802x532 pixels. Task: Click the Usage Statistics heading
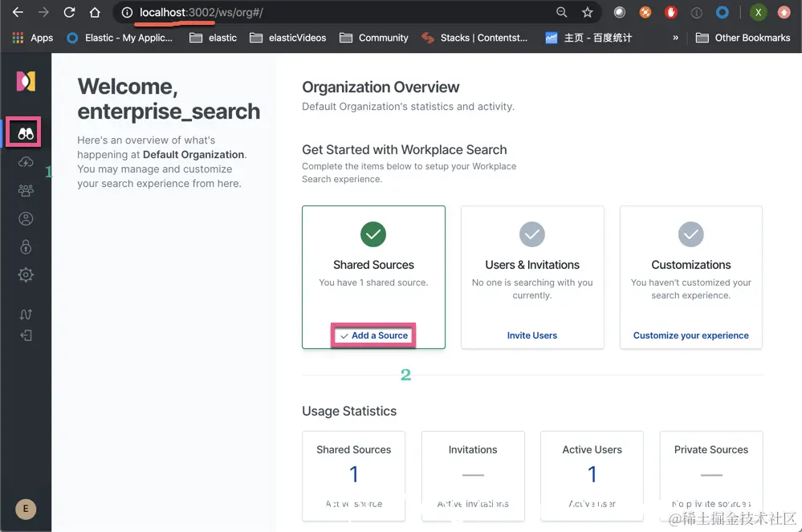pyautogui.click(x=349, y=412)
